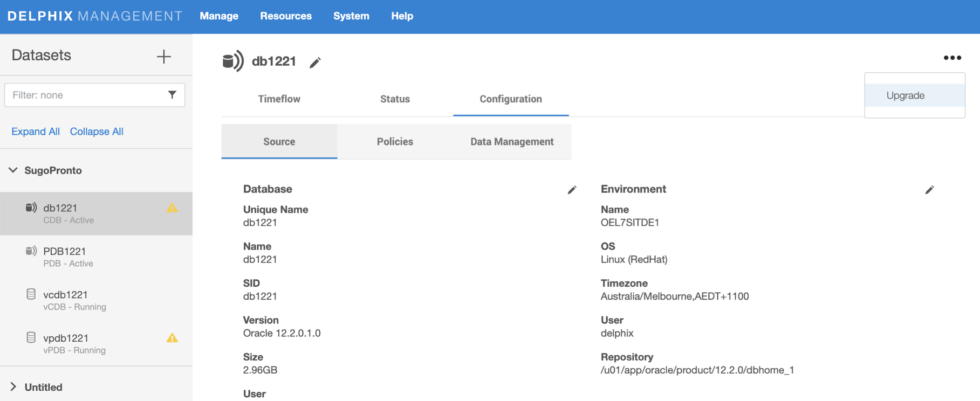Viewport: 980px width, 401px height.
Task: Choose Upgrade from the actions menu
Action: (915, 95)
